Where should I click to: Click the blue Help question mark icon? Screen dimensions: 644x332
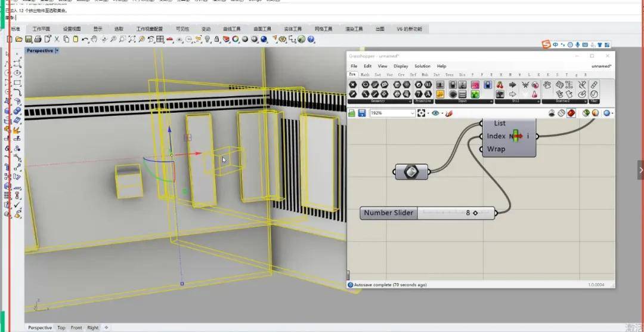coord(311,39)
